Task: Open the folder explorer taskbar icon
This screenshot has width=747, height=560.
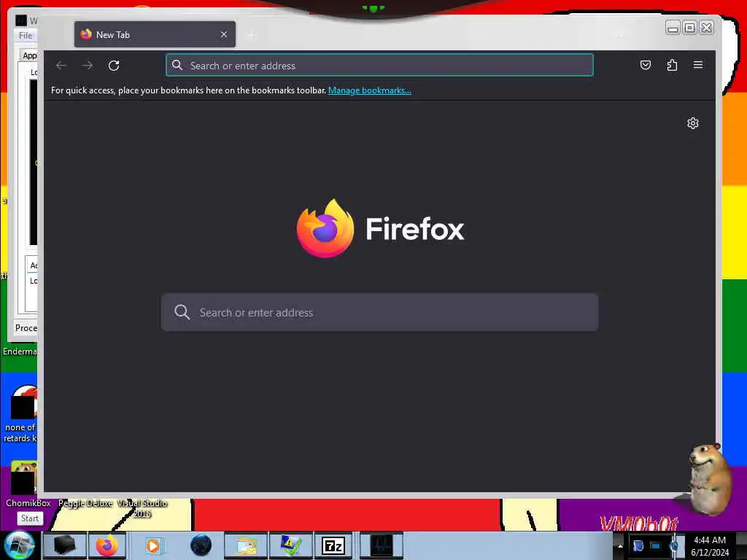Action: tap(247, 545)
